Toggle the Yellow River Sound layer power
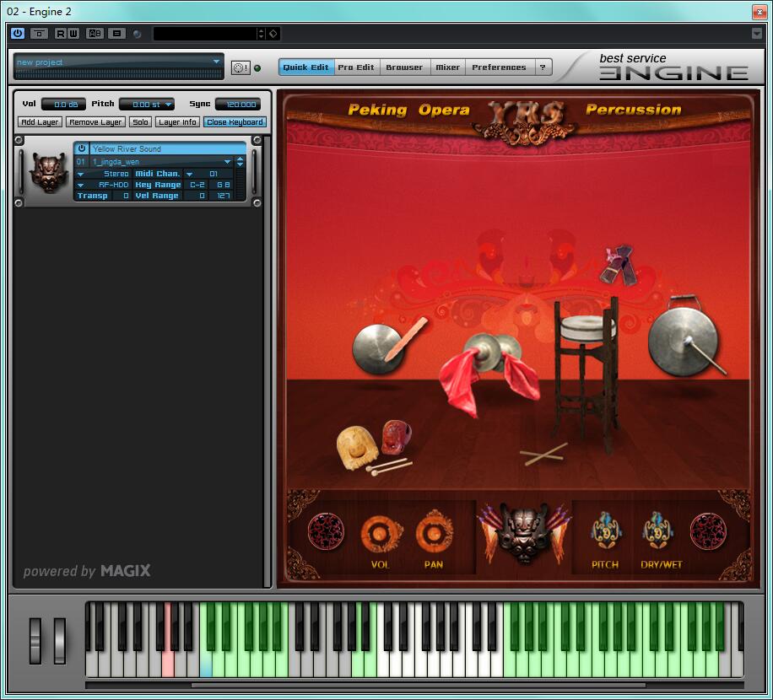 pyautogui.click(x=82, y=148)
